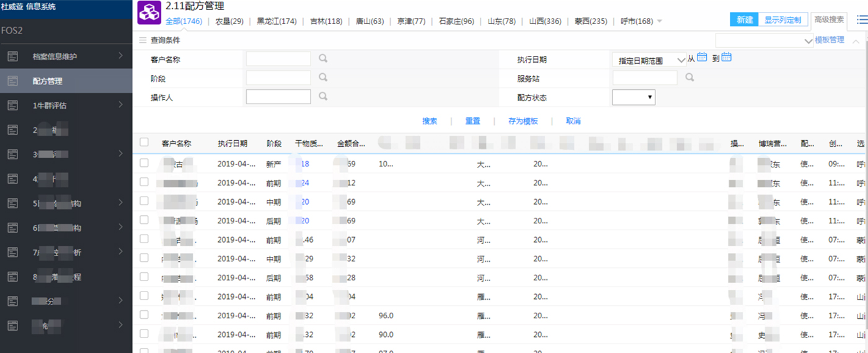Viewport: 868px width, 353px height.
Task: Check the row with dry matter 24
Action: [x=144, y=182]
